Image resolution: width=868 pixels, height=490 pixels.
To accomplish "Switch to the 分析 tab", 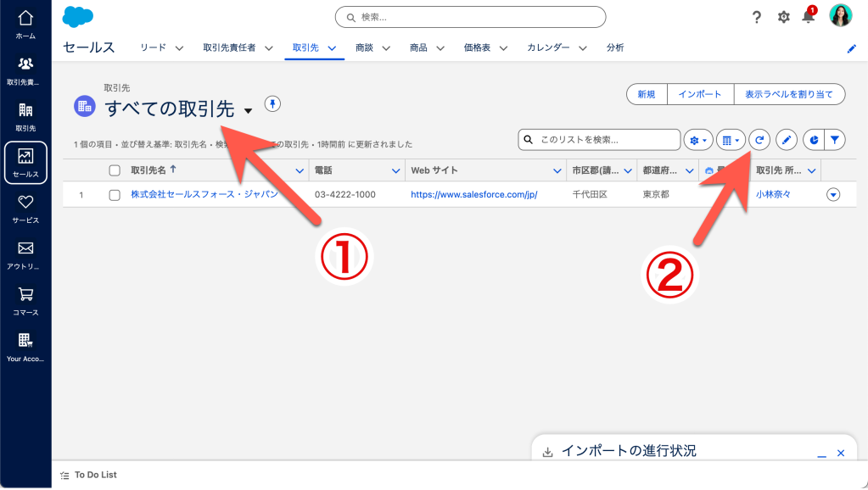I will click(x=615, y=47).
